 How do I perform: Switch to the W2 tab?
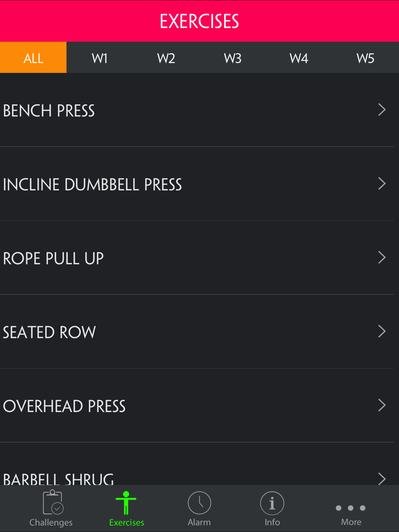click(166, 58)
